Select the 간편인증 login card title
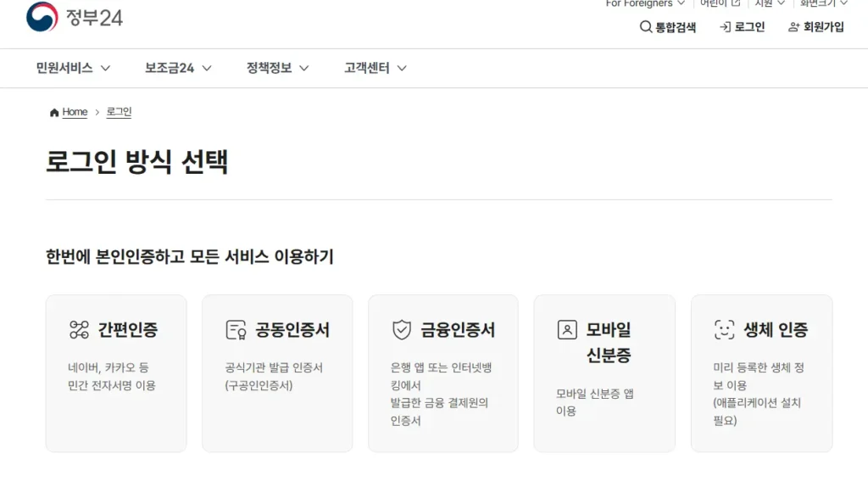This screenshot has width=868, height=487. (x=128, y=330)
